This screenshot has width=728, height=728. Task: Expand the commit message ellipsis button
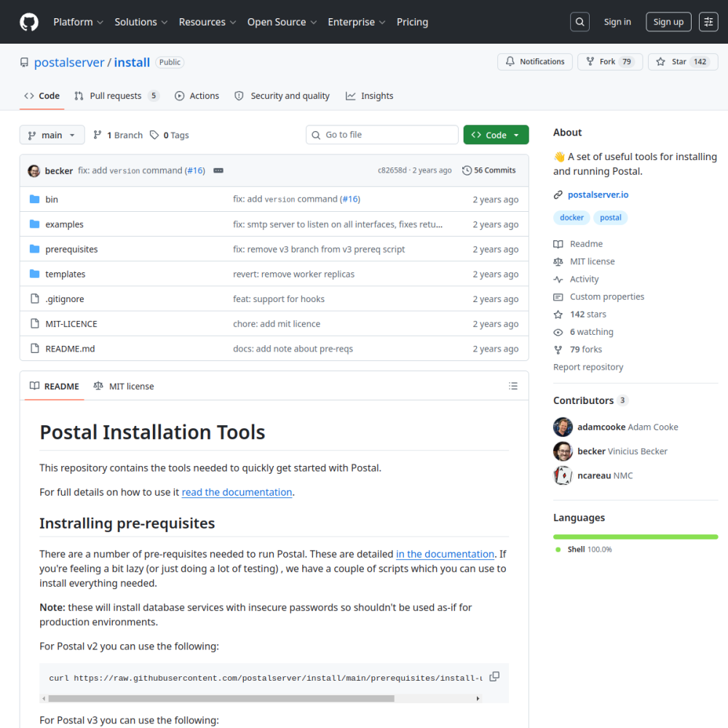coord(218,170)
